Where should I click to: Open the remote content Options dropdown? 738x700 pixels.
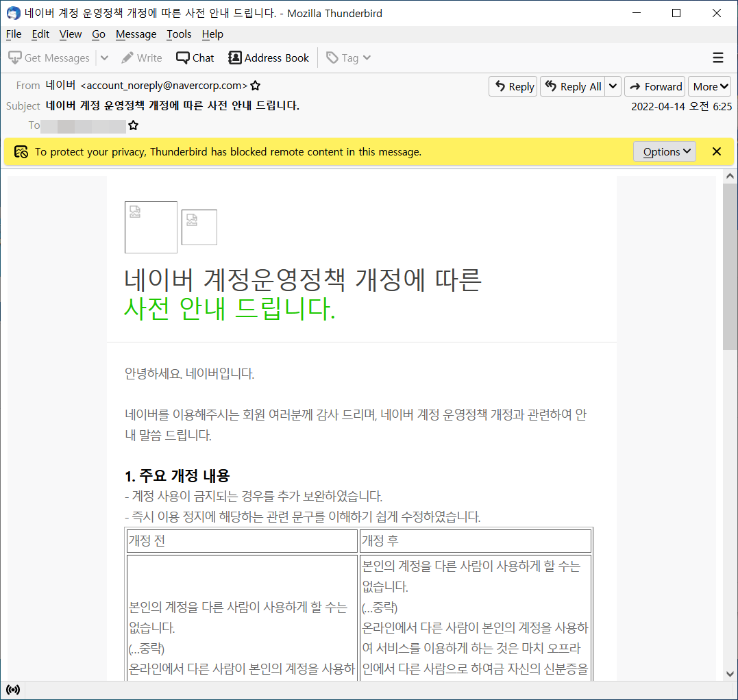point(665,151)
